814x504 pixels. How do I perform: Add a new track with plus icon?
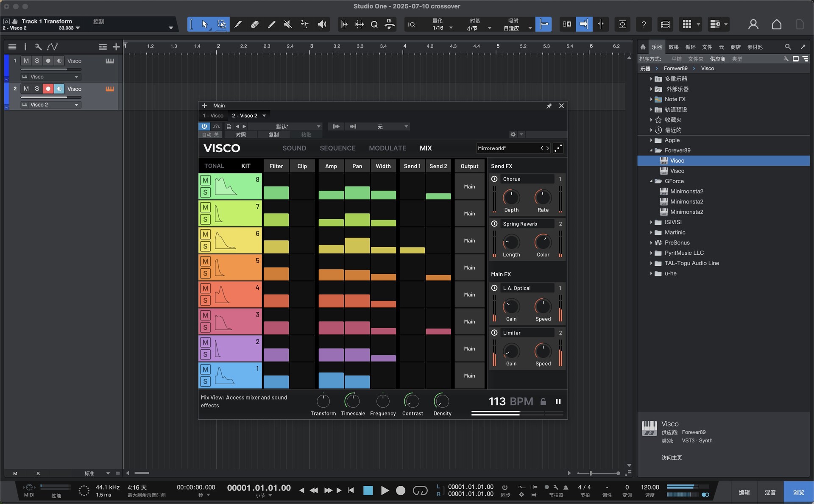pos(116,47)
